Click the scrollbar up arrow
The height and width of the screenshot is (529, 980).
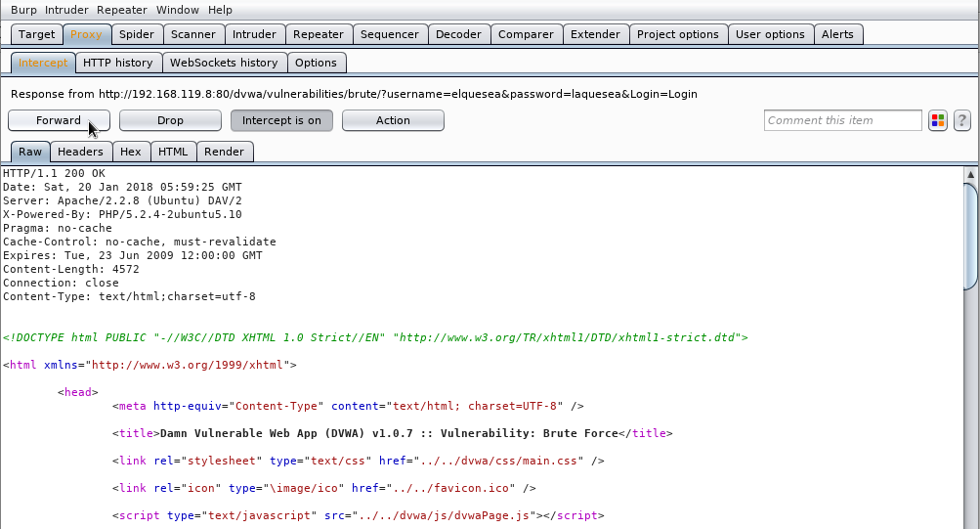(970, 174)
